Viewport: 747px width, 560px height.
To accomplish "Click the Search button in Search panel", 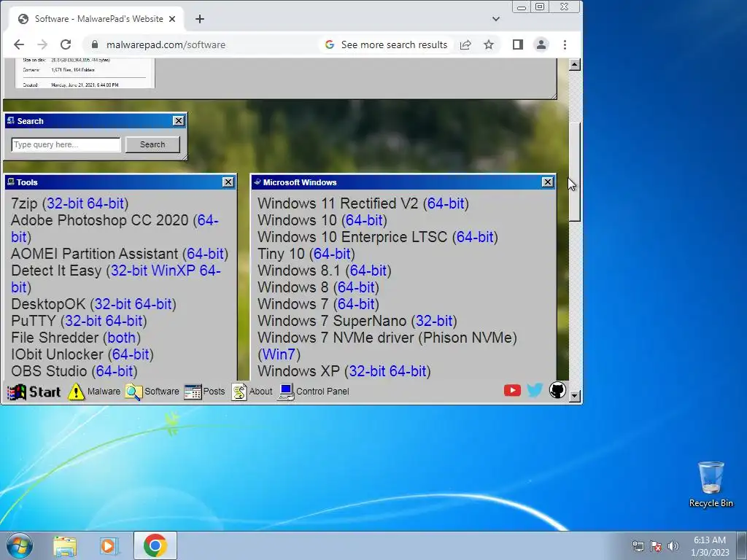I will tap(152, 144).
